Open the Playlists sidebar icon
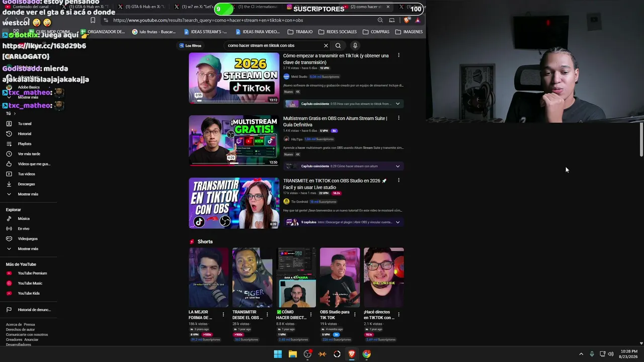 (x=9, y=144)
